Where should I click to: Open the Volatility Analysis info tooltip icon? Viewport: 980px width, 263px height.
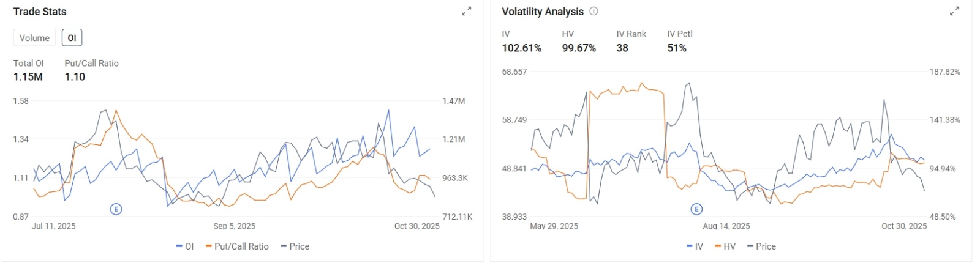point(594,11)
